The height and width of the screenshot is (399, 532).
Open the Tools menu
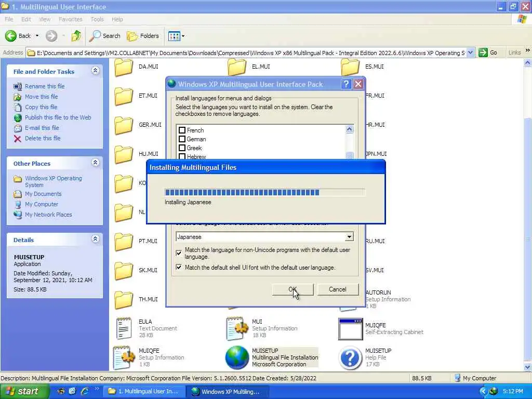pyautogui.click(x=97, y=19)
